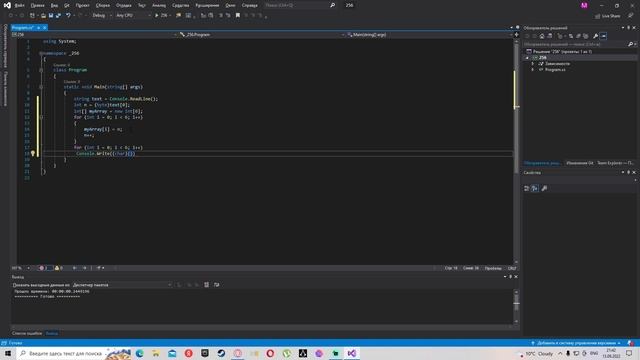Click Добавить в систему управления версиями

576,343
